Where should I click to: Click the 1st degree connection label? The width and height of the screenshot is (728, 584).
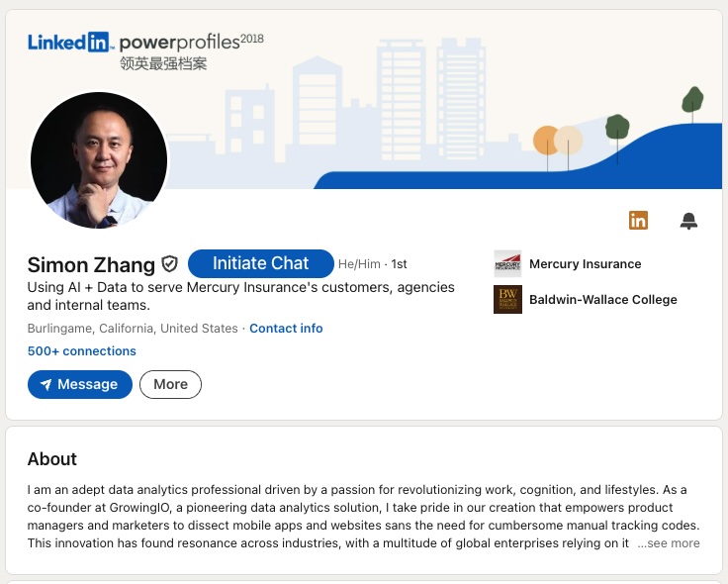click(399, 264)
